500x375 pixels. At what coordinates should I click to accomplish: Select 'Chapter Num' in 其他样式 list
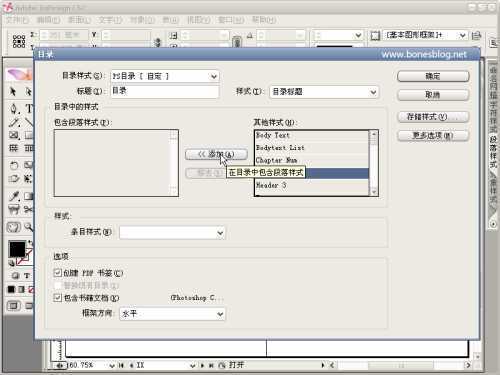312,160
